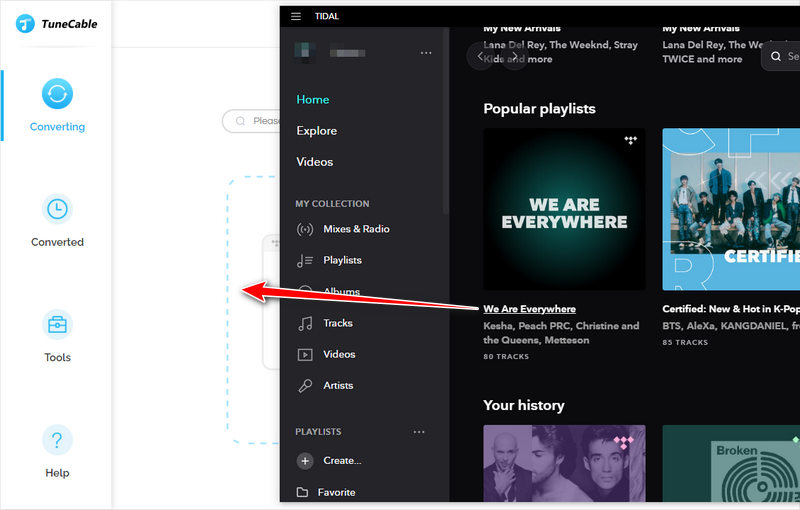Open Tracks in My Collection
Screen dimensions: 800x510
[338, 323]
